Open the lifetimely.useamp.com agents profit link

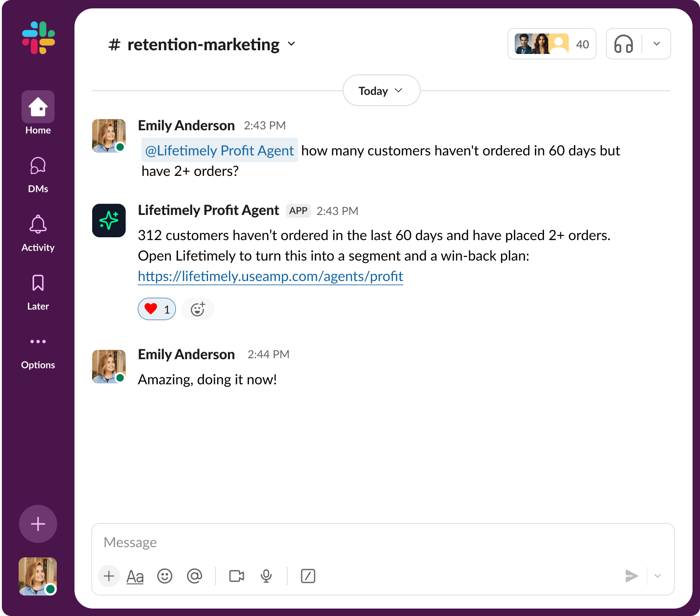(x=270, y=276)
